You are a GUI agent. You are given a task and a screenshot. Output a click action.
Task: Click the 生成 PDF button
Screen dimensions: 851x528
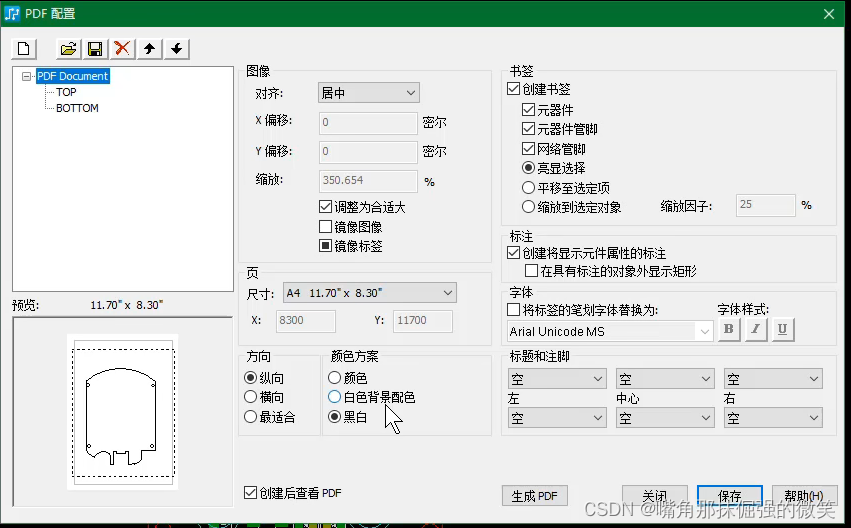tap(534, 496)
